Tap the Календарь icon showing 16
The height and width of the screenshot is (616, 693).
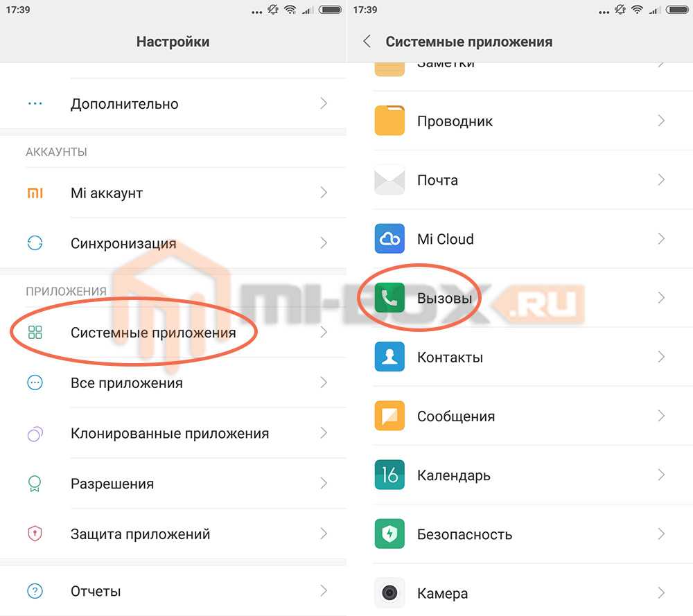pos(389,475)
